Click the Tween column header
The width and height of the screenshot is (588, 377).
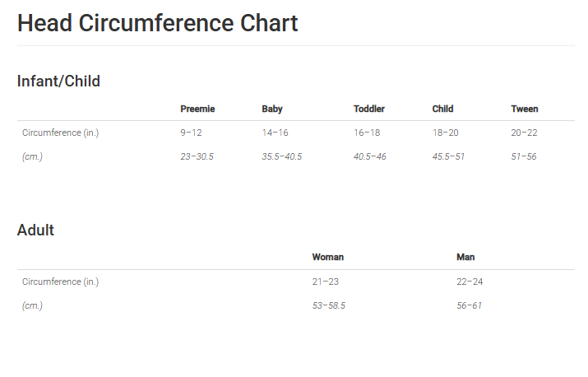tap(525, 109)
